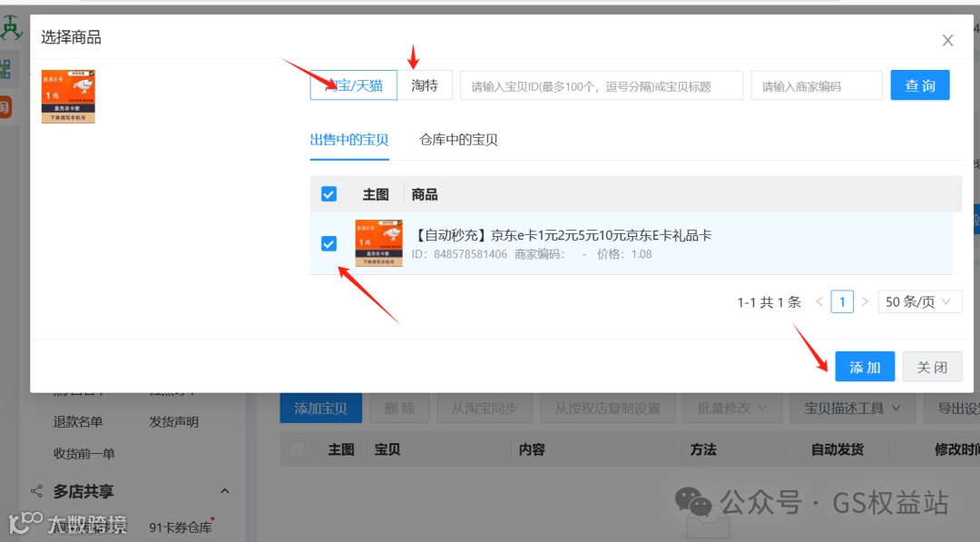This screenshot has width=980, height=542.
Task: Open the 仓库中的宝贝 tab
Action: pyautogui.click(x=458, y=140)
